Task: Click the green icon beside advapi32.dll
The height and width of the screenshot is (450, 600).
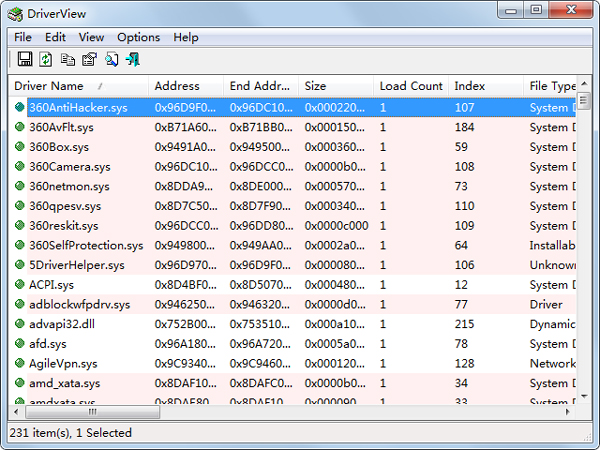Action: (x=20, y=323)
